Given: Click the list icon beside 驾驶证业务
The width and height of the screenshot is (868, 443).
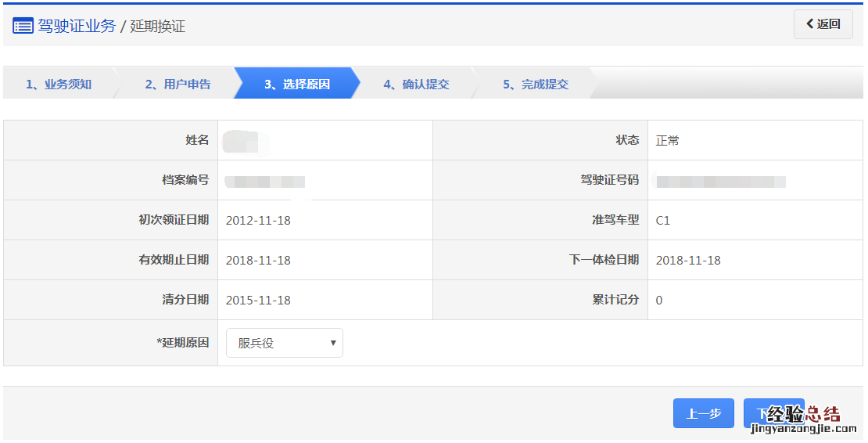Looking at the screenshot, I should 23,26.
